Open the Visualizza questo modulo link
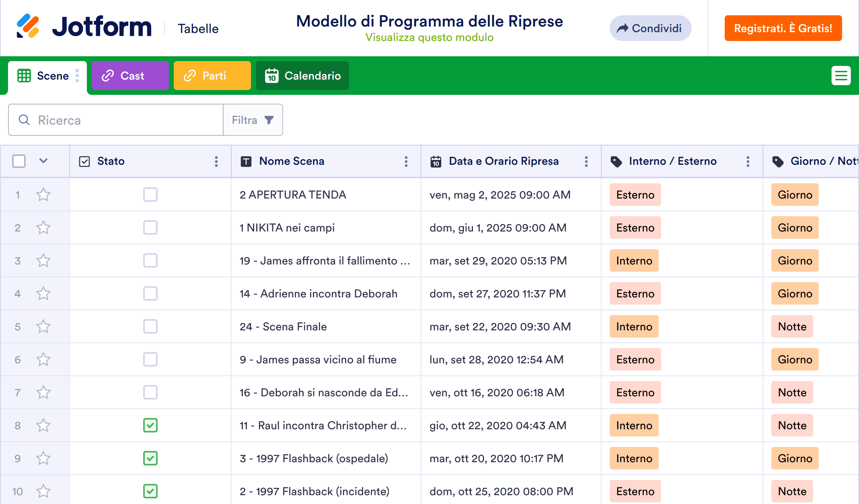859x504 pixels. [x=429, y=37]
